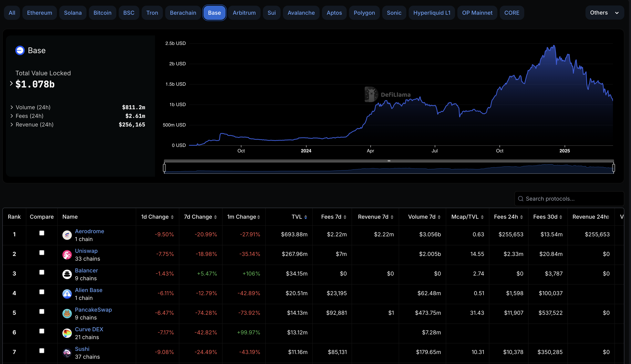Sort by Volume 7d arrows
This screenshot has height=364, width=631.
click(x=439, y=217)
